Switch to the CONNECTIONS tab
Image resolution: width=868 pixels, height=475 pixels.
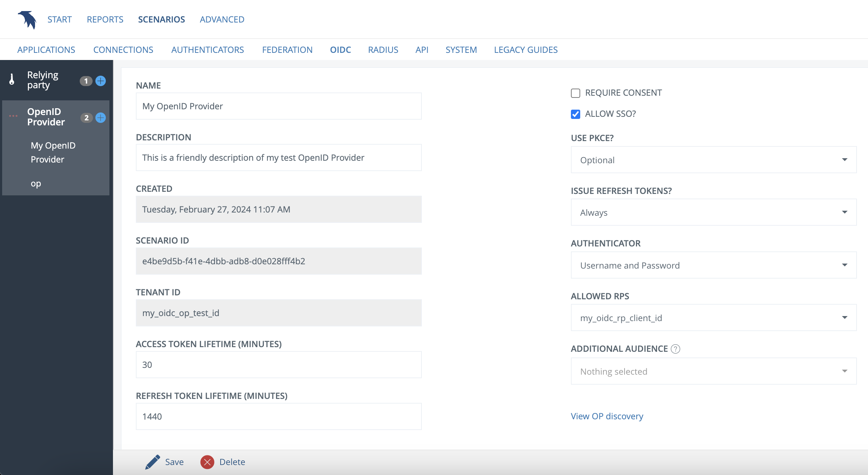pos(123,50)
